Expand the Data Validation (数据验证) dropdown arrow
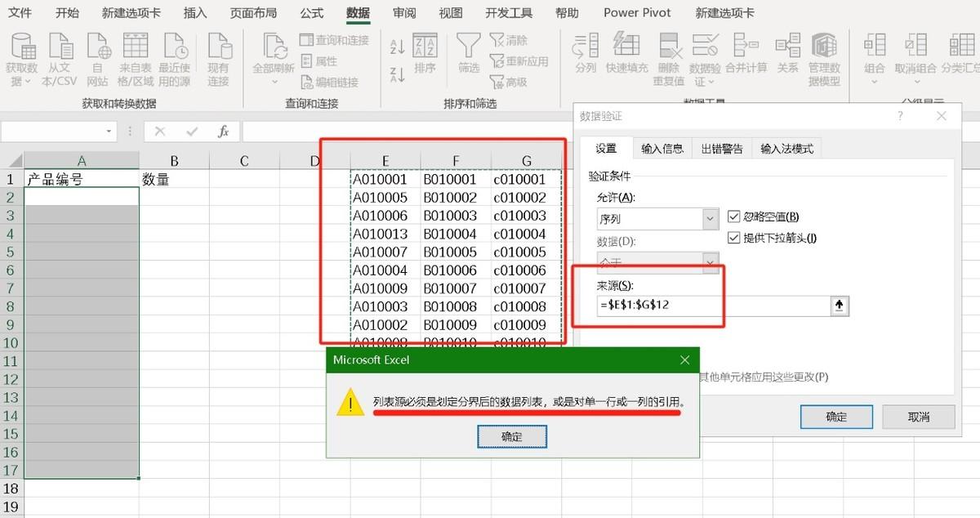 (711, 82)
